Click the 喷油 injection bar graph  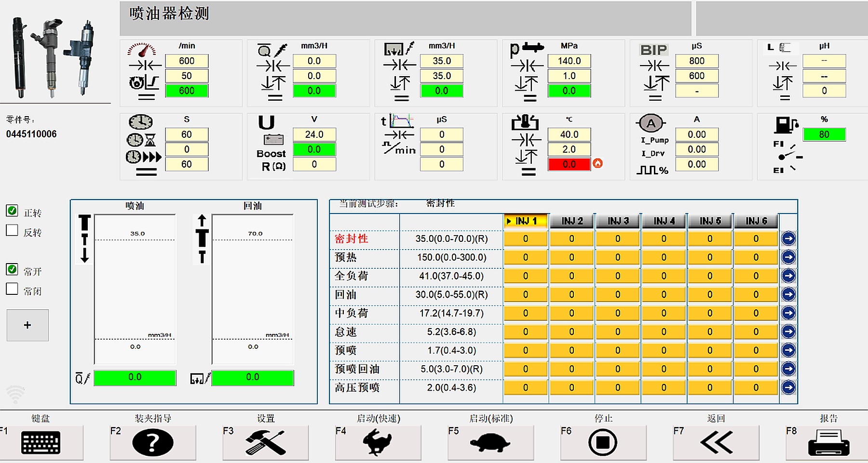[135, 289]
